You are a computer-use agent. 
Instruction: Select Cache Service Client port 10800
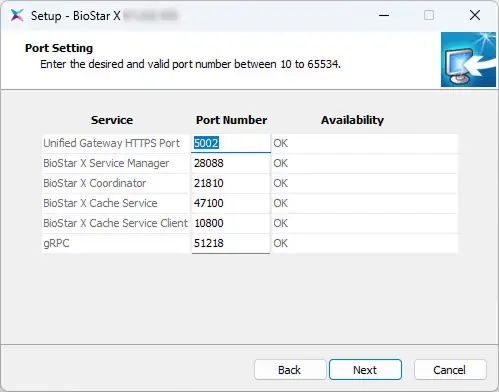coord(231,223)
